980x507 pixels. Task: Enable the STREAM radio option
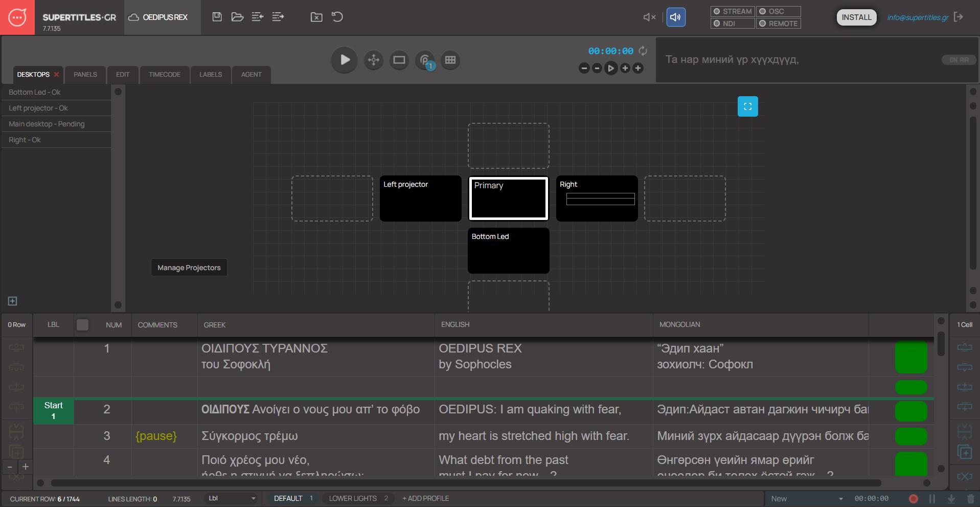pos(733,11)
